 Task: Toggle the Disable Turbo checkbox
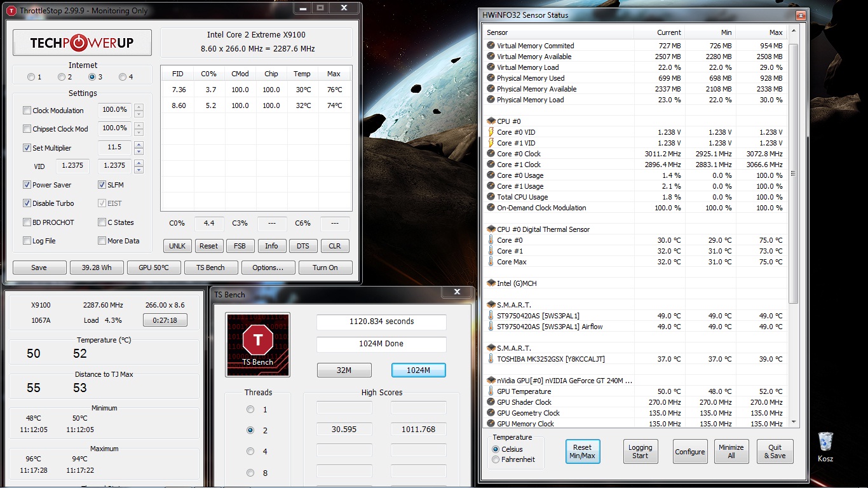tap(27, 203)
